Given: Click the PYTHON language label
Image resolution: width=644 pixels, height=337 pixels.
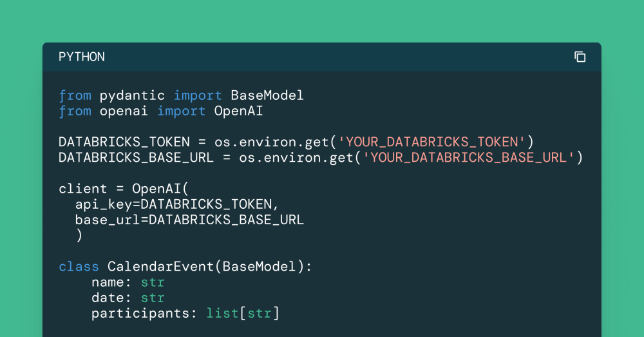Looking at the screenshot, I should pyautogui.click(x=82, y=57).
